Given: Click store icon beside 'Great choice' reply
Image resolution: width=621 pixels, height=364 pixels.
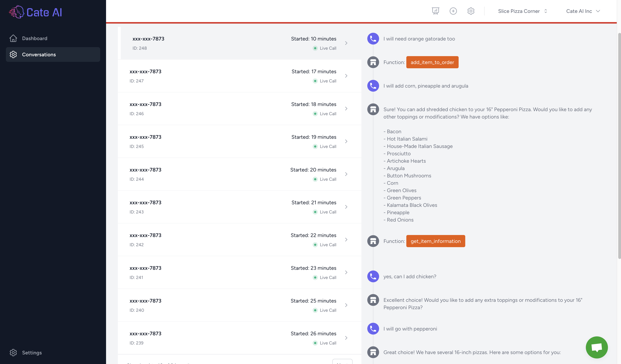Looking at the screenshot, I should coord(373,352).
